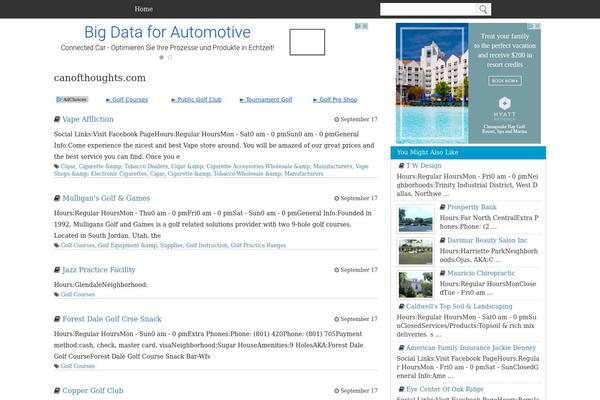The image size is (600, 400).
Task: Click the tag icon under Jazz Practice Facility
Action: coord(57,294)
